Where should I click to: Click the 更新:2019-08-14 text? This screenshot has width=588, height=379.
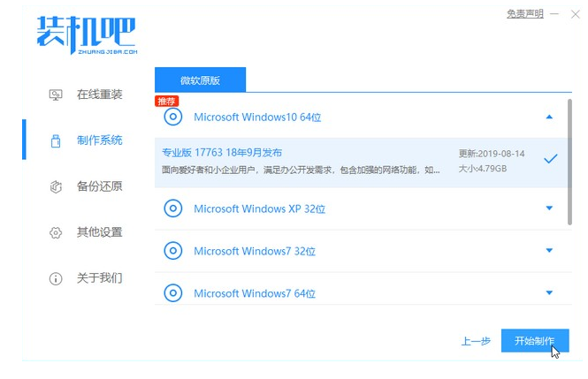tap(492, 154)
